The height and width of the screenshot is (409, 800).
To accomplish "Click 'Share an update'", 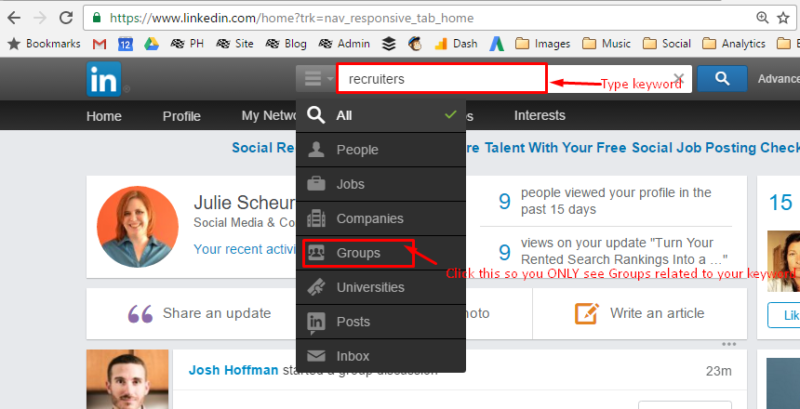I will 199,313.
